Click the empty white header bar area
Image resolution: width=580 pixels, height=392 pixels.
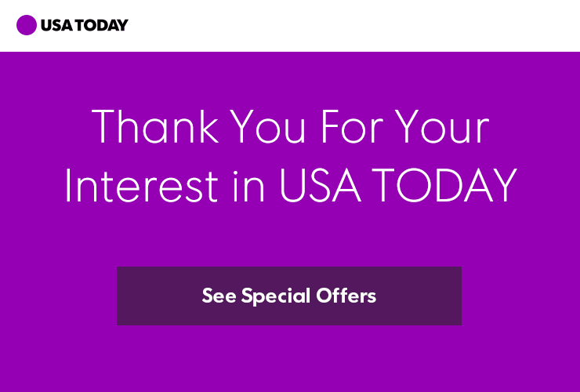353,25
